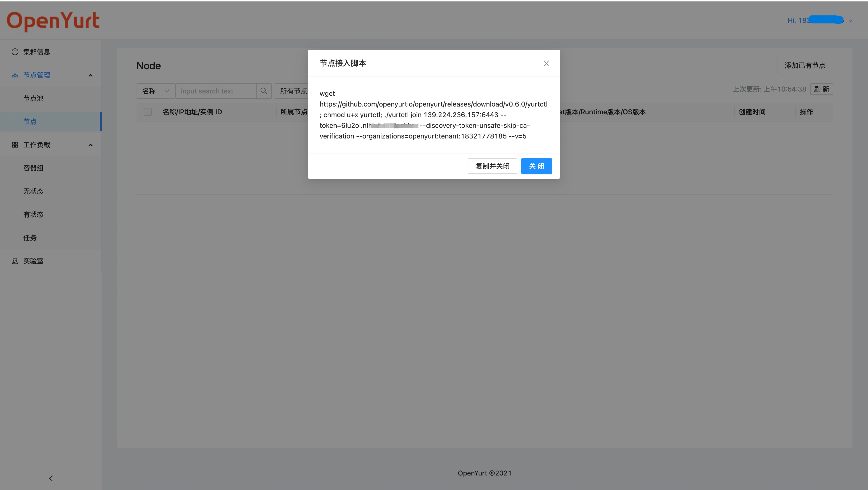868x490 pixels.
Task: Click the 工作负载 grid icon
Action: [x=15, y=145]
